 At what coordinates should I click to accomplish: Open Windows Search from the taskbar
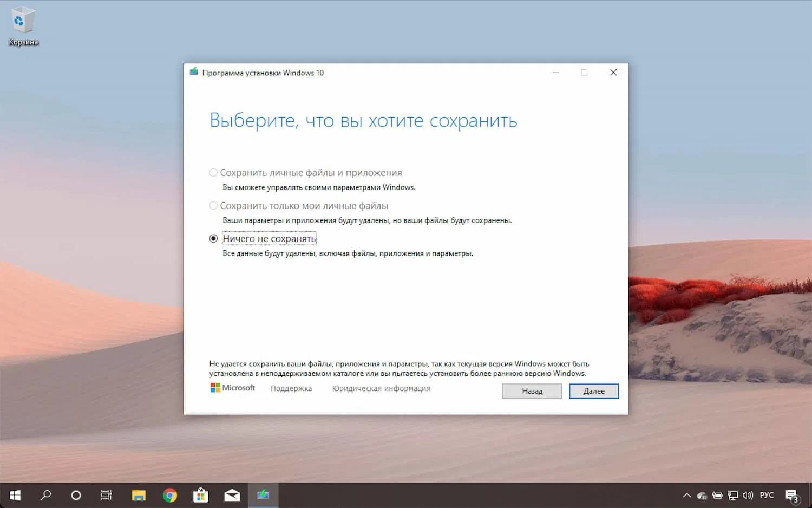(x=46, y=495)
